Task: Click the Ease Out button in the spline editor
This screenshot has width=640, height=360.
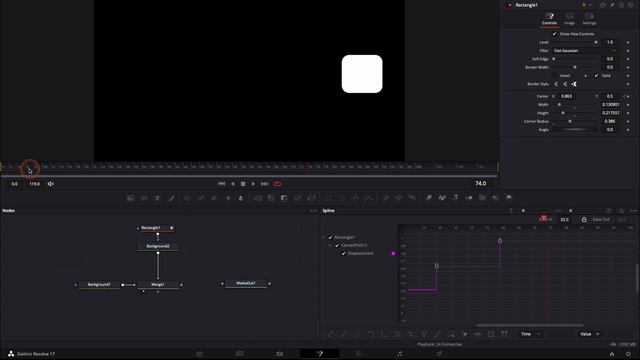Action: click(601, 220)
